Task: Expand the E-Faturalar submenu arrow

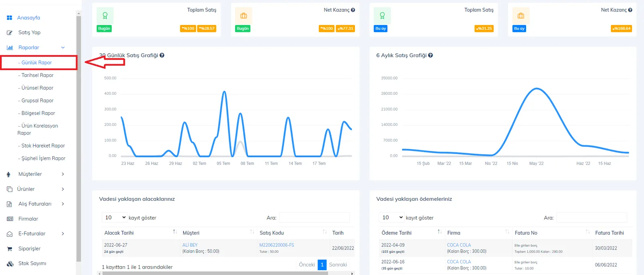Action: pyautogui.click(x=63, y=234)
